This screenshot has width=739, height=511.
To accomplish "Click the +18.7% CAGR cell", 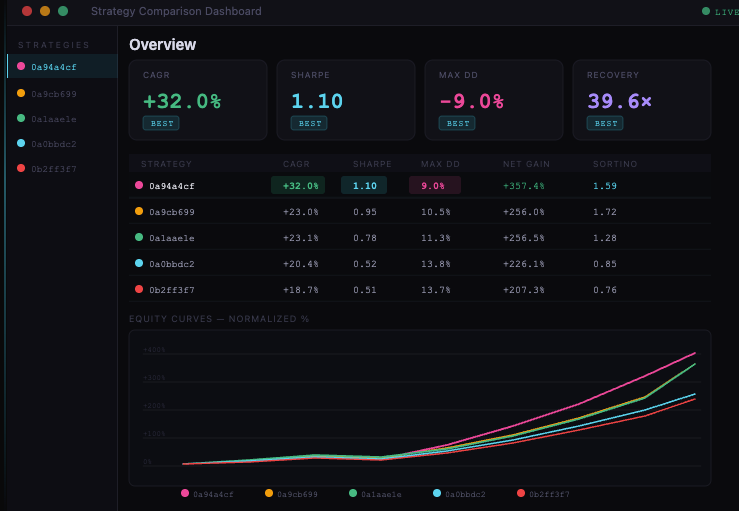I will click(301, 289).
